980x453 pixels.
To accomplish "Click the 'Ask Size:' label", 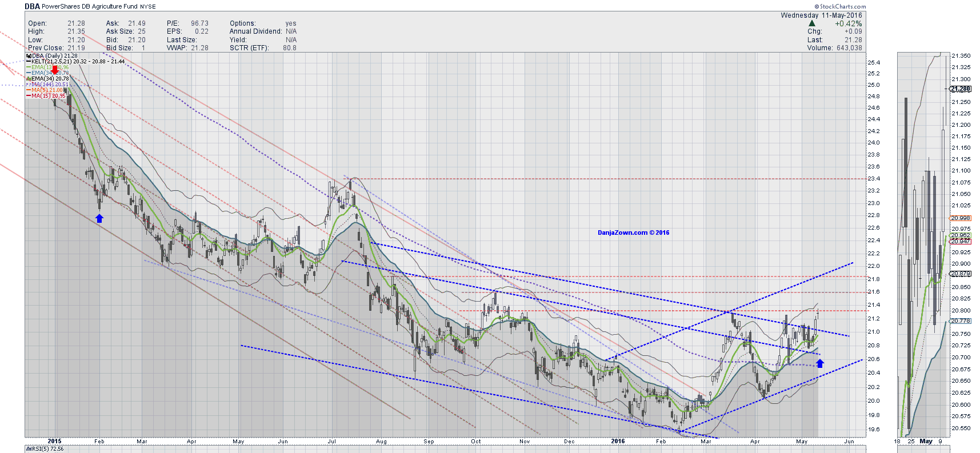I will [120, 31].
